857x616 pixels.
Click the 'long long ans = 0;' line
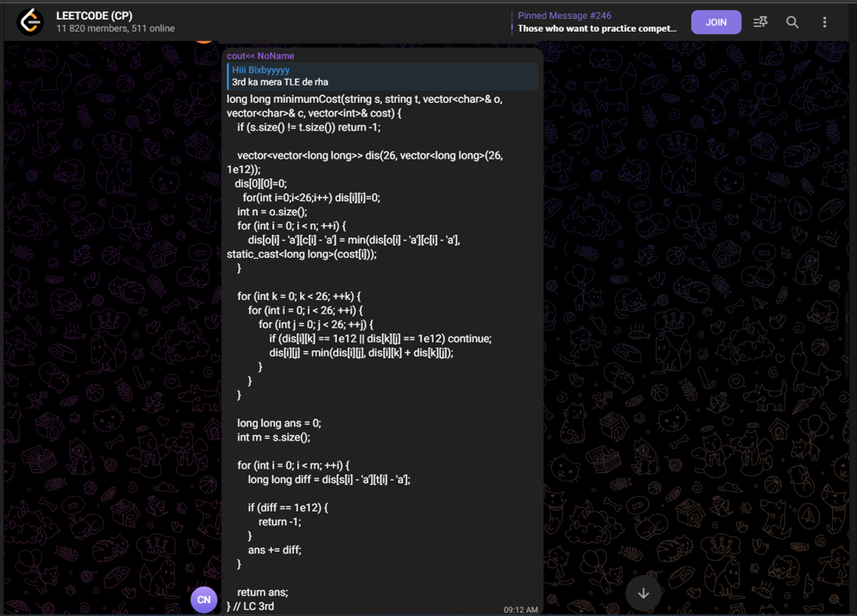(x=279, y=423)
